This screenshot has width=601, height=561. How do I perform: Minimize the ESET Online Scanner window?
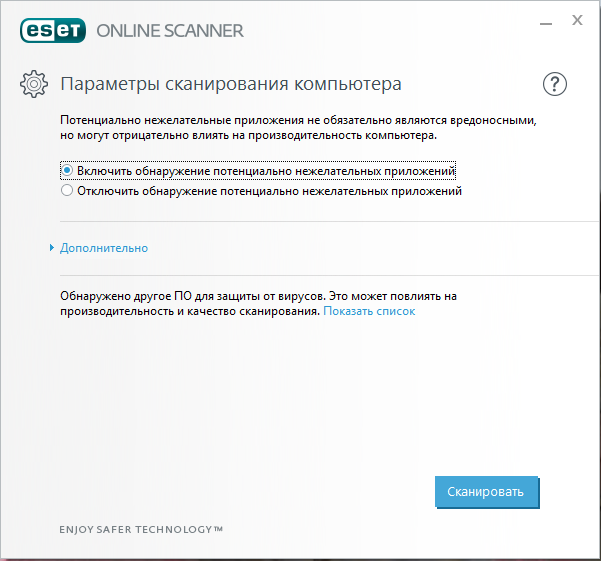[x=546, y=24]
